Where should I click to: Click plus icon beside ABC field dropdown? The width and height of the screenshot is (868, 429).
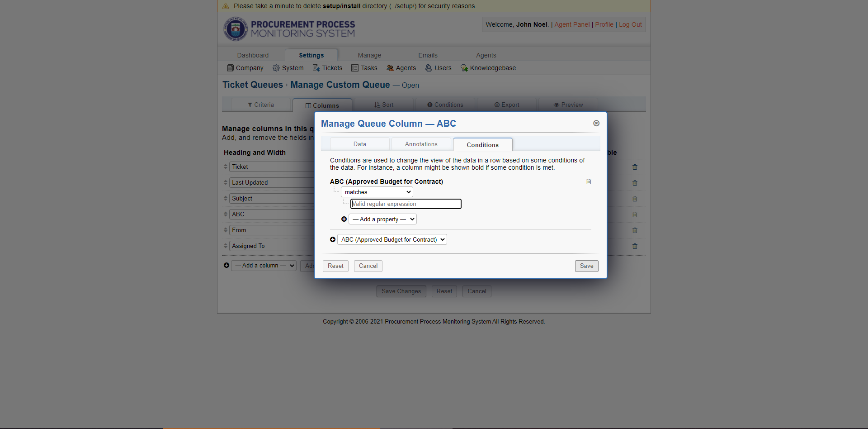point(333,239)
